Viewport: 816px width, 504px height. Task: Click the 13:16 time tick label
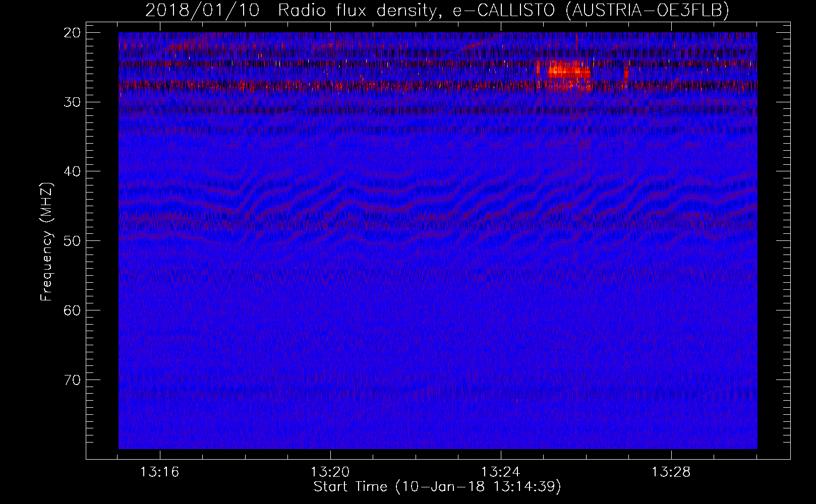tap(160, 472)
